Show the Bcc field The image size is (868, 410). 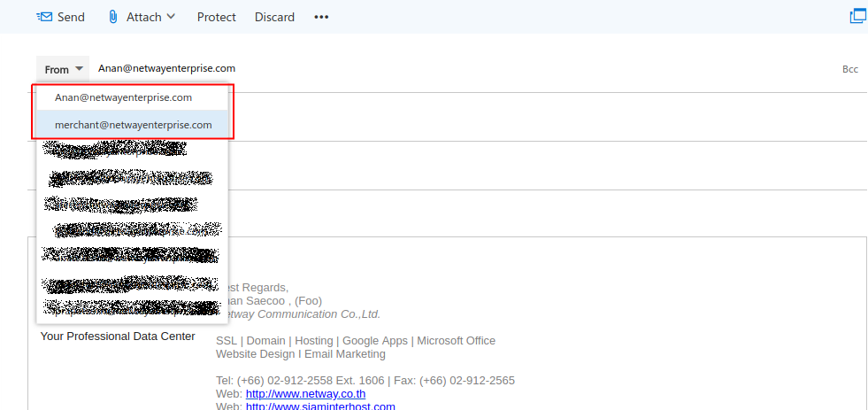coord(849,69)
